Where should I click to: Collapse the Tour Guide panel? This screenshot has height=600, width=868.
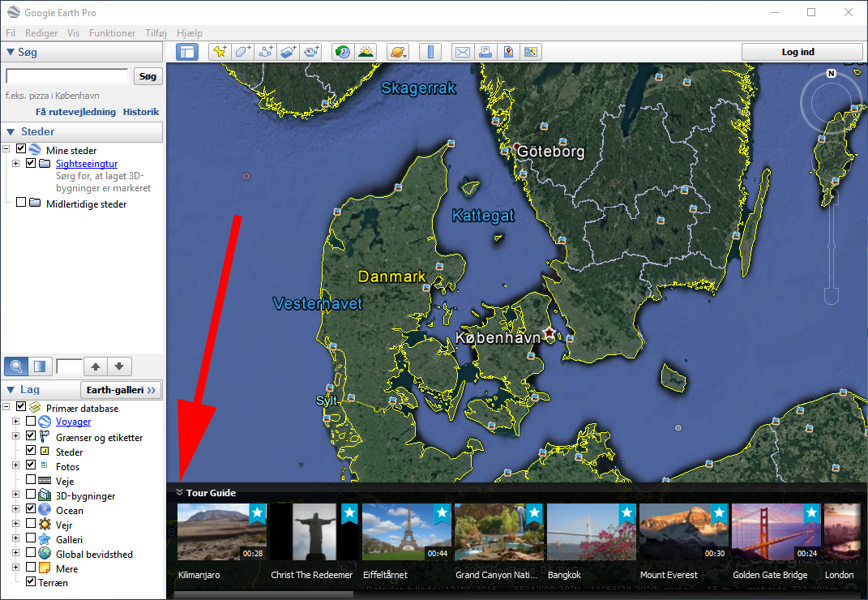click(x=179, y=493)
